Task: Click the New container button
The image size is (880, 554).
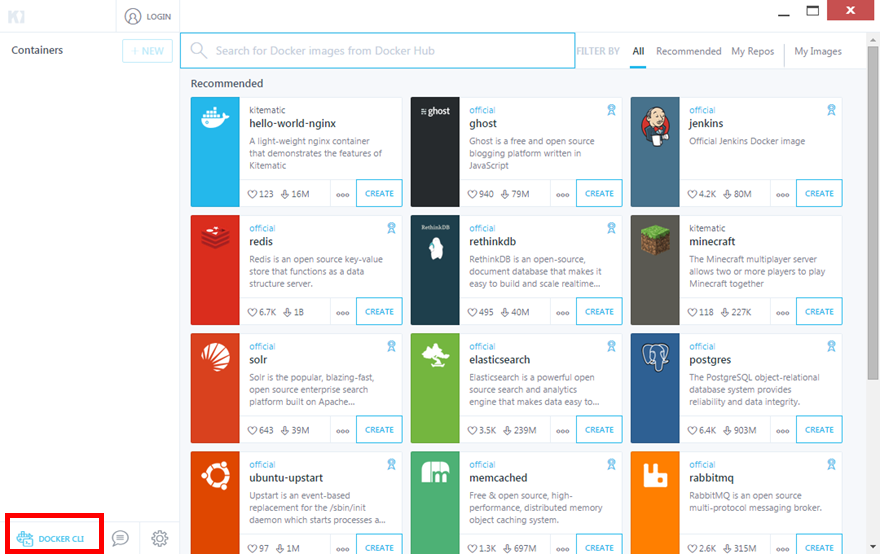Action: [147, 51]
